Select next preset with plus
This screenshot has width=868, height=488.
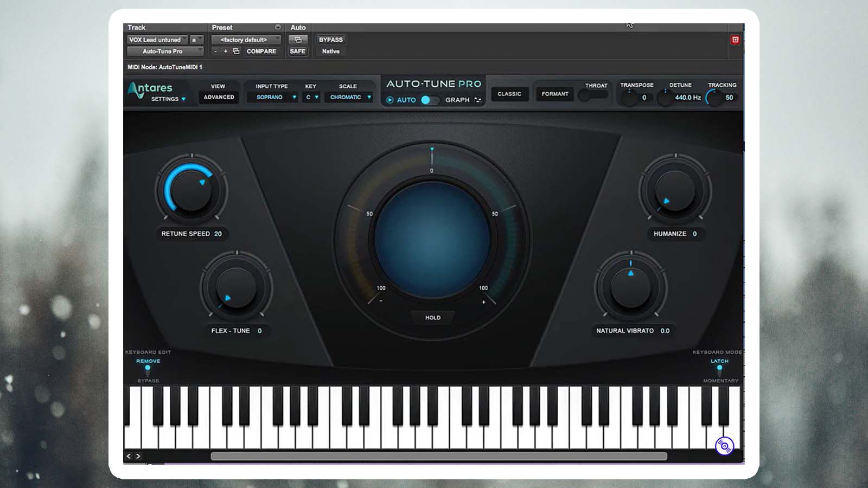point(226,52)
